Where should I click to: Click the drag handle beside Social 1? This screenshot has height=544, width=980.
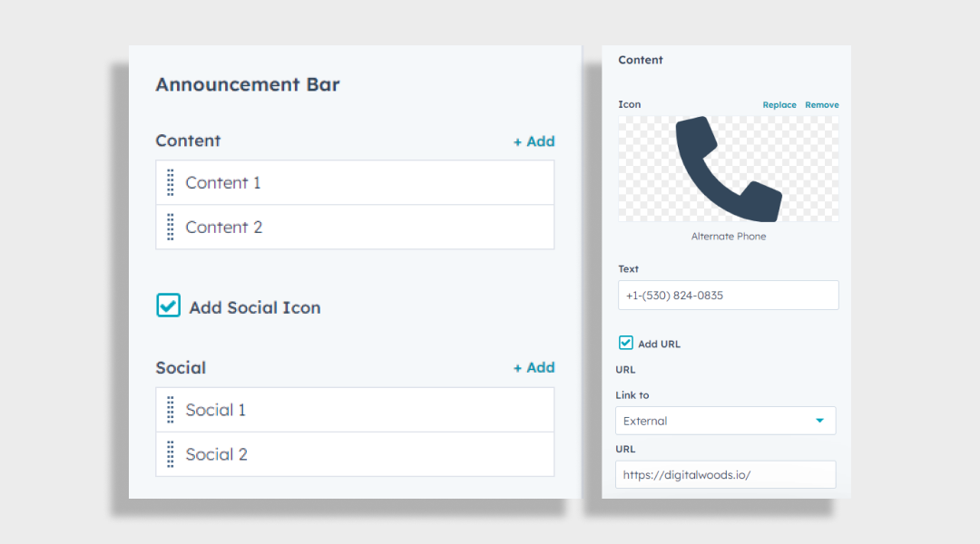coord(170,410)
